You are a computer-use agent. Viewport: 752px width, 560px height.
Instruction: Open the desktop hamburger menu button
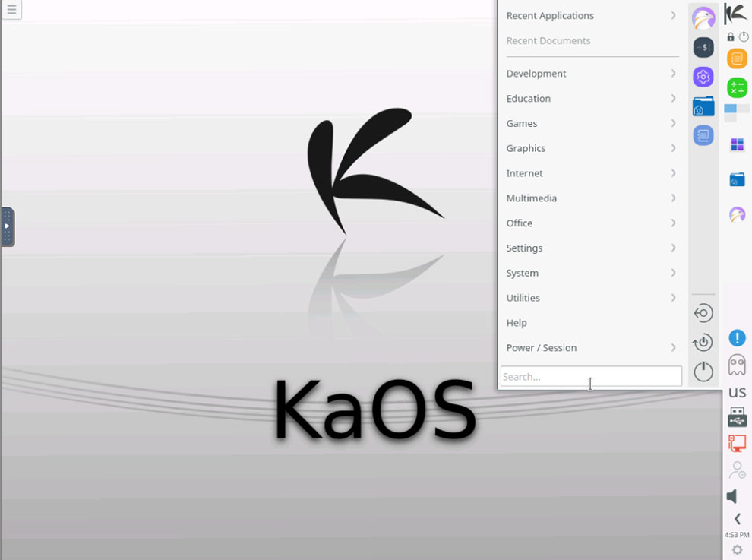[x=11, y=10]
